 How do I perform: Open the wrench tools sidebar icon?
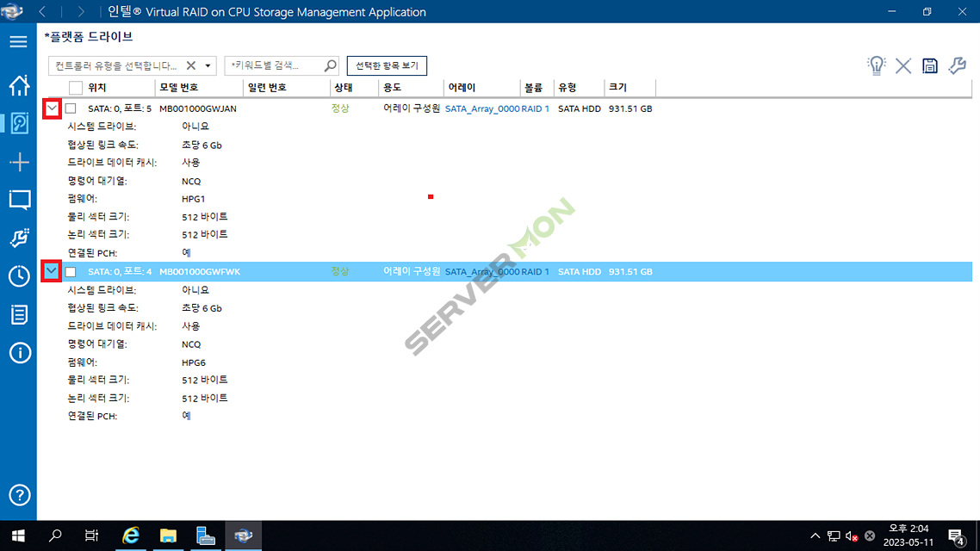point(19,238)
